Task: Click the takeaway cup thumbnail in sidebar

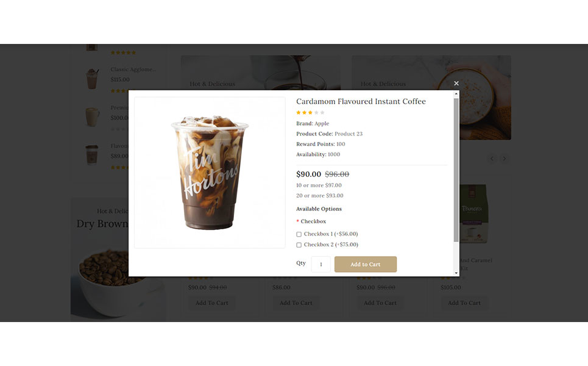Action: tap(92, 155)
